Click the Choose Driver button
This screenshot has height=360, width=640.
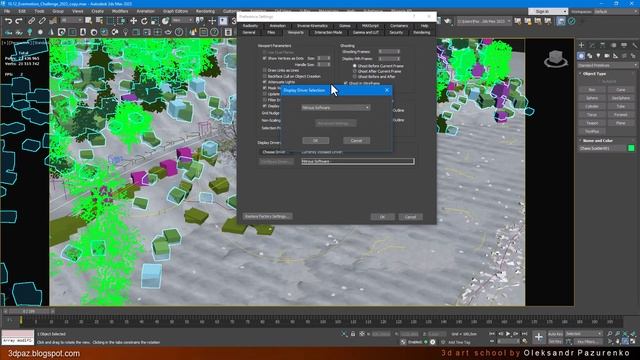click(x=274, y=152)
